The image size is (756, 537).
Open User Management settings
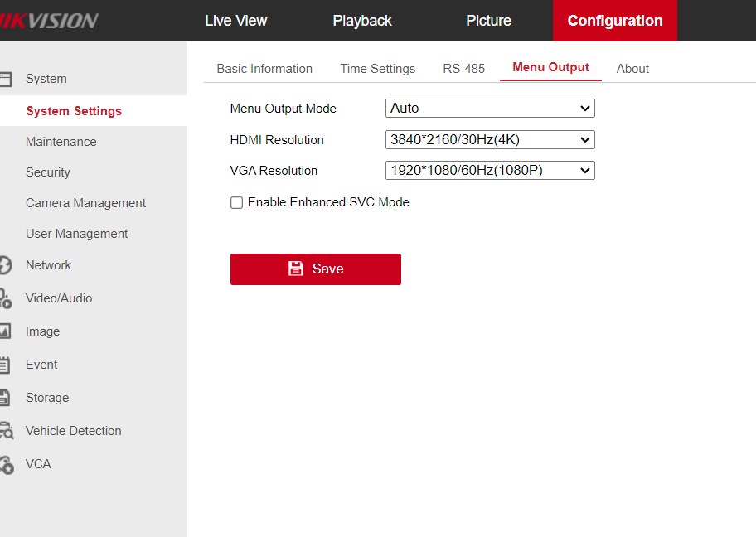pos(76,234)
